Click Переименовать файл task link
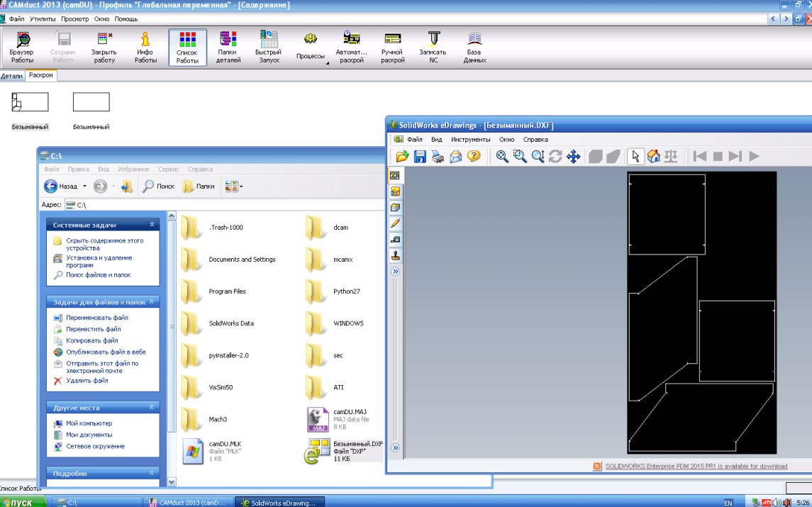 [x=97, y=318]
